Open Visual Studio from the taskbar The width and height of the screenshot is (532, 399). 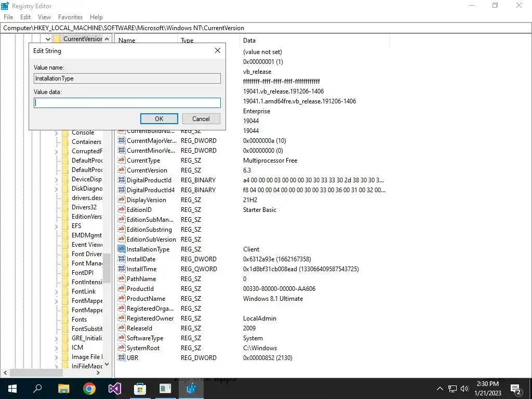pos(115,389)
